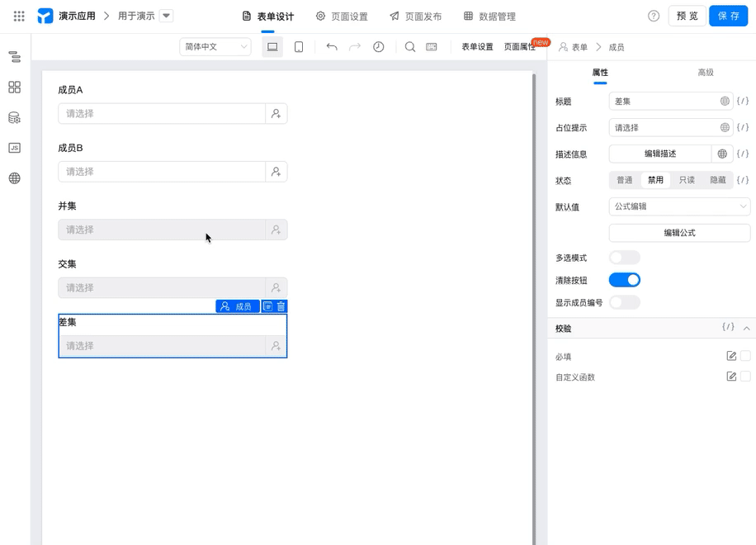
Task: Turn off the 清除按钮 switch
Action: click(x=625, y=280)
